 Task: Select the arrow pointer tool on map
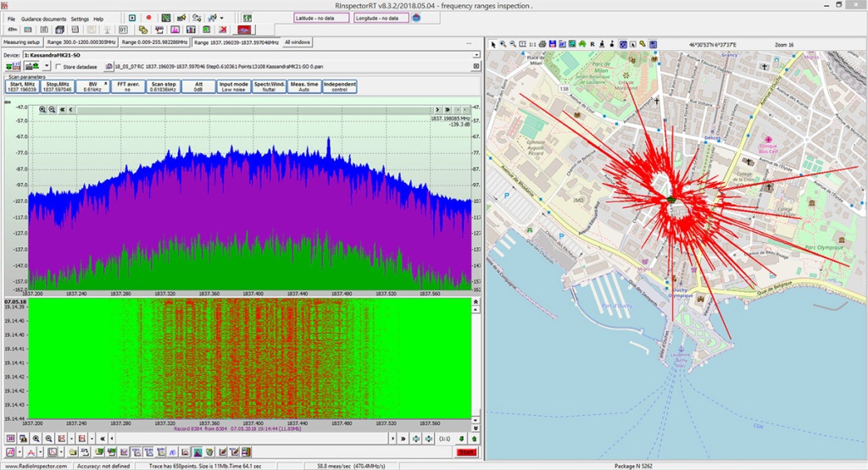[492, 44]
